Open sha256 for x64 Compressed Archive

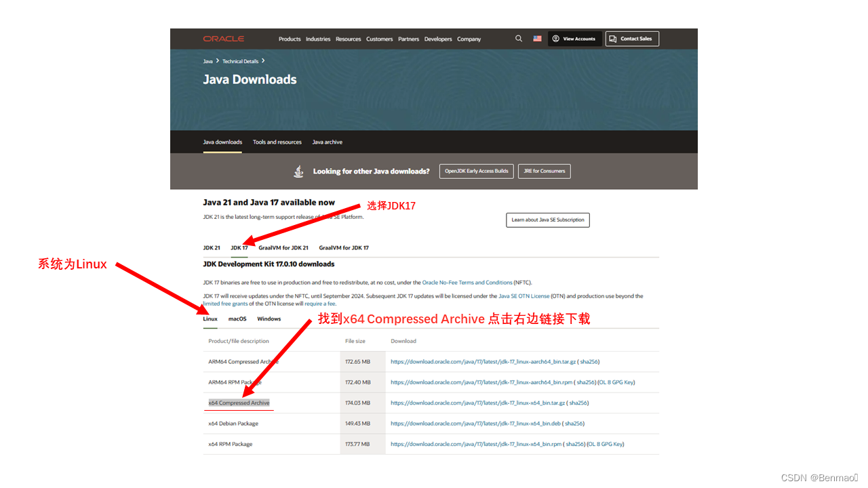click(x=578, y=403)
